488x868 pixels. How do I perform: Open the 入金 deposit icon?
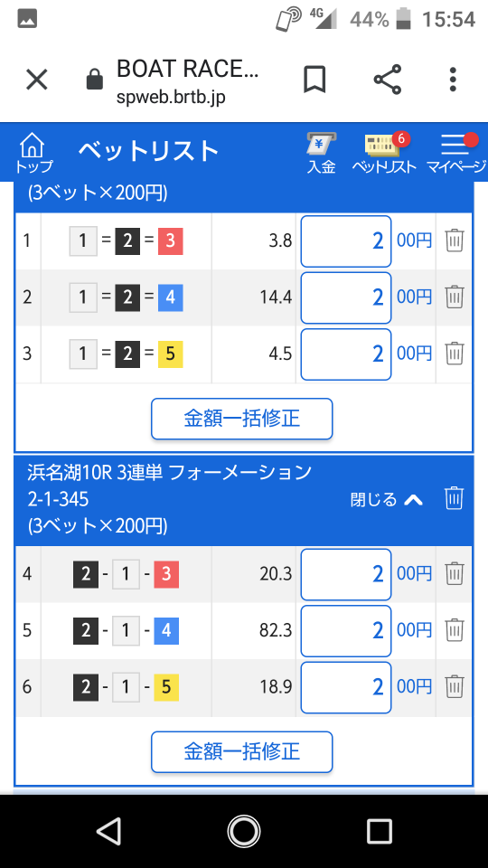(x=322, y=154)
